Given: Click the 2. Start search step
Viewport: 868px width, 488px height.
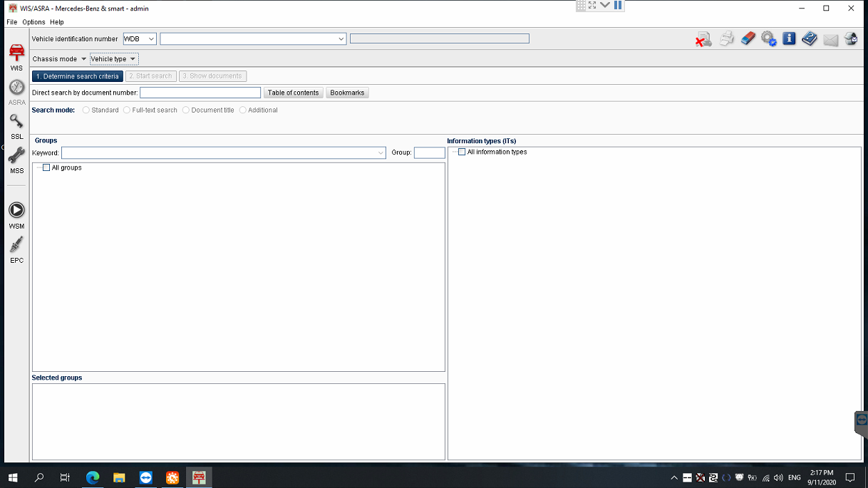Looking at the screenshot, I should (150, 76).
